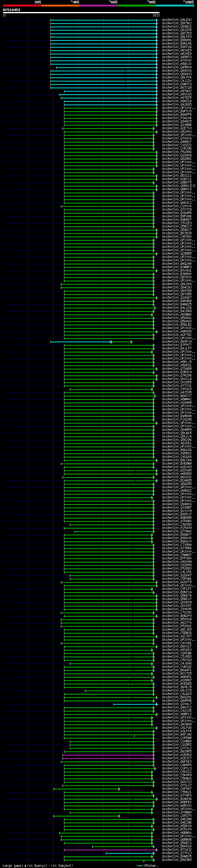This screenshot has height=868, width=197.
Task: Click hit label UniRef100_Q9S7E9
Action: pyautogui.click(x=177, y=33)
